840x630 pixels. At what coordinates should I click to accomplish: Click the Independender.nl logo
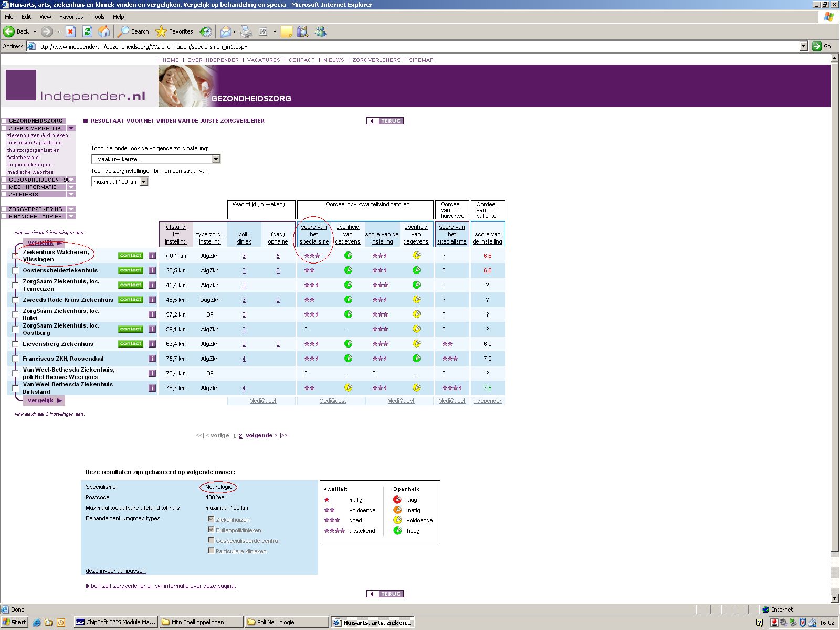76,86
